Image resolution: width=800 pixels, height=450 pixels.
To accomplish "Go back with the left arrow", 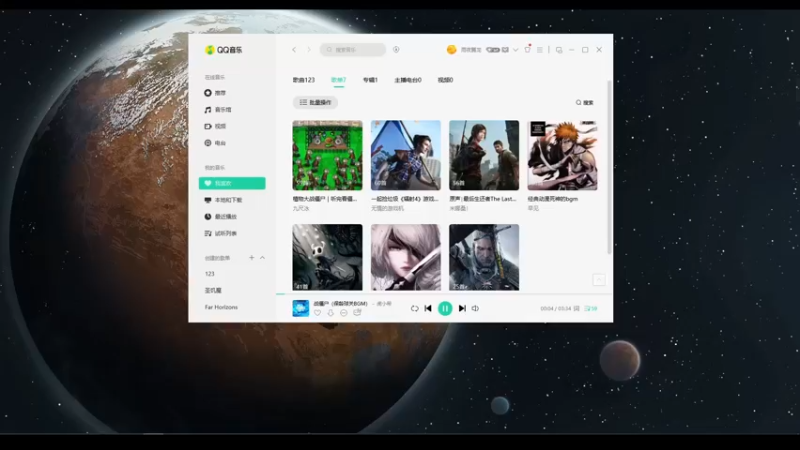I will pyautogui.click(x=294, y=49).
